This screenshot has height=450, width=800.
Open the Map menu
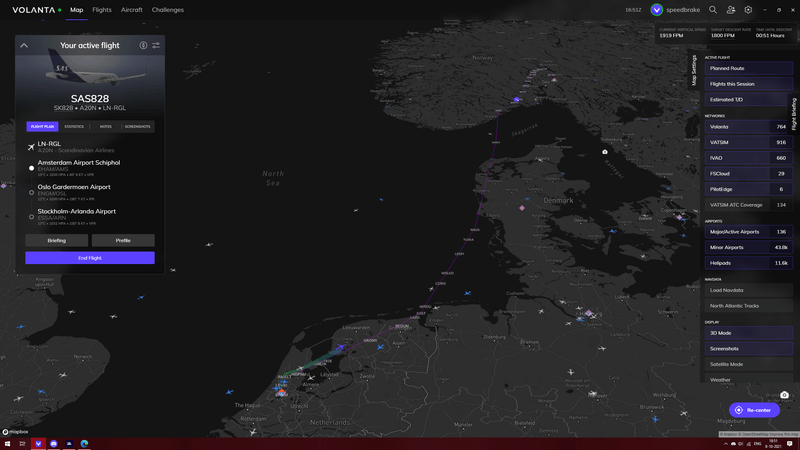[x=77, y=10]
